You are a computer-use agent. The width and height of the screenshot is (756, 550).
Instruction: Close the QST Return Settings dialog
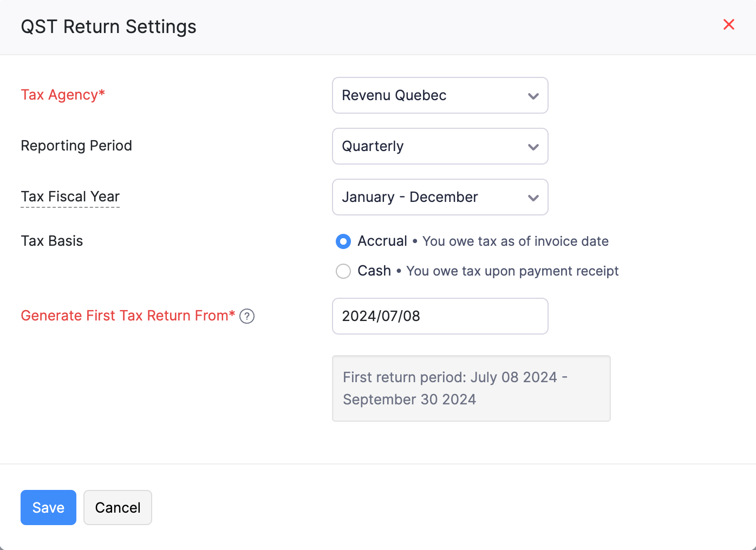pyautogui.click(x=728, y=24)
